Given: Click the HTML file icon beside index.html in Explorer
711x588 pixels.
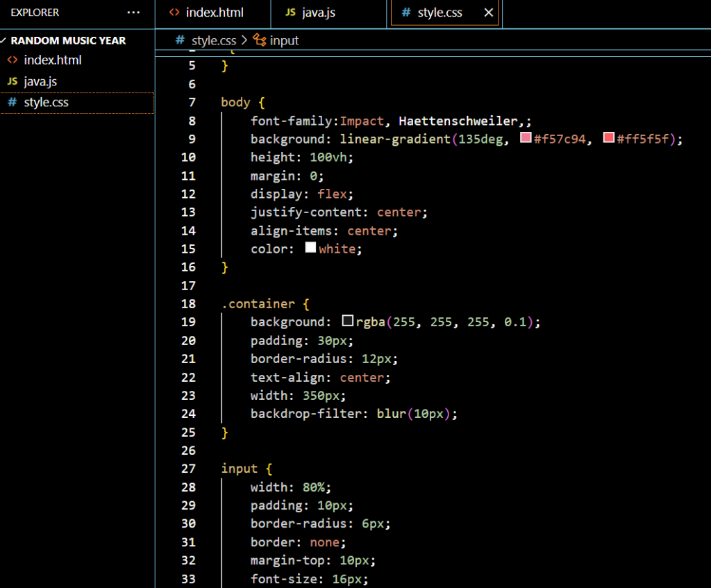Looking at the screenshot, I should click(12, 60).
